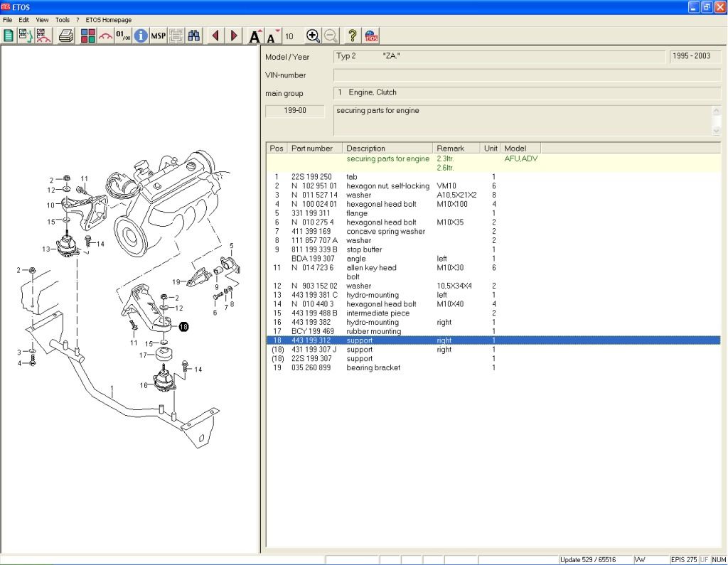728x565 pixels.
Task: Click the 199-00 subgroup box
Action: [x=295, y=111]
